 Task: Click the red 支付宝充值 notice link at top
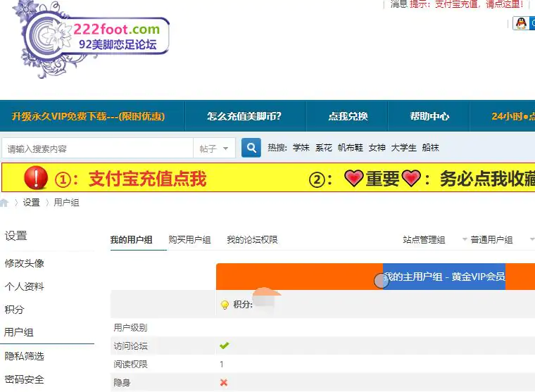467,4
